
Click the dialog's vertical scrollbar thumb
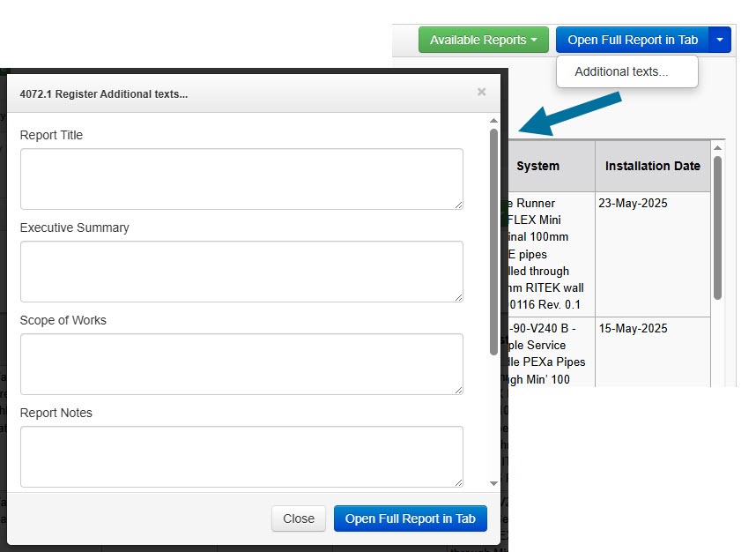493,241
